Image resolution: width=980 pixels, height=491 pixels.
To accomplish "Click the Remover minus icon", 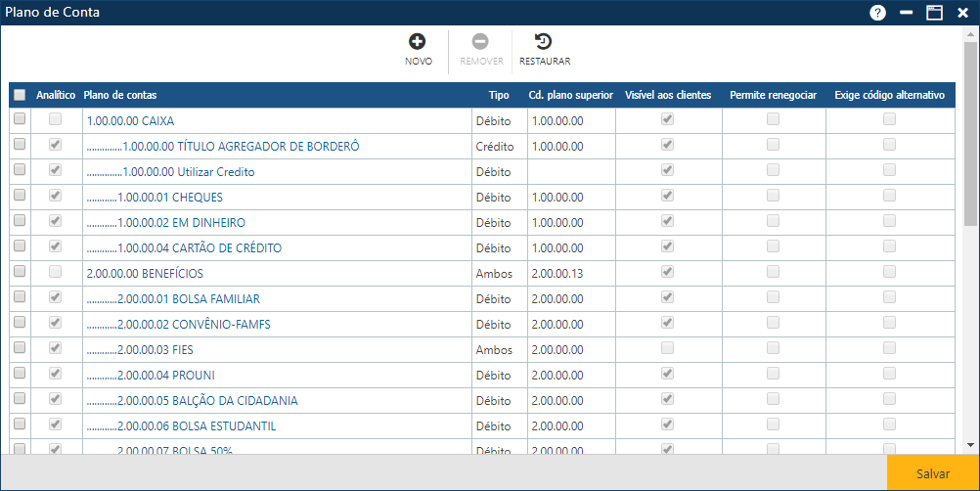I will point(480,42).
